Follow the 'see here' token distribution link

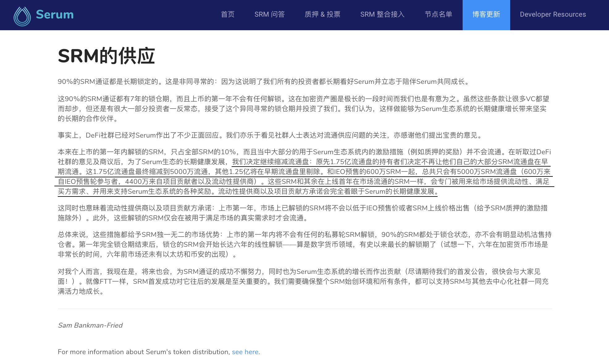coord(245,352)
